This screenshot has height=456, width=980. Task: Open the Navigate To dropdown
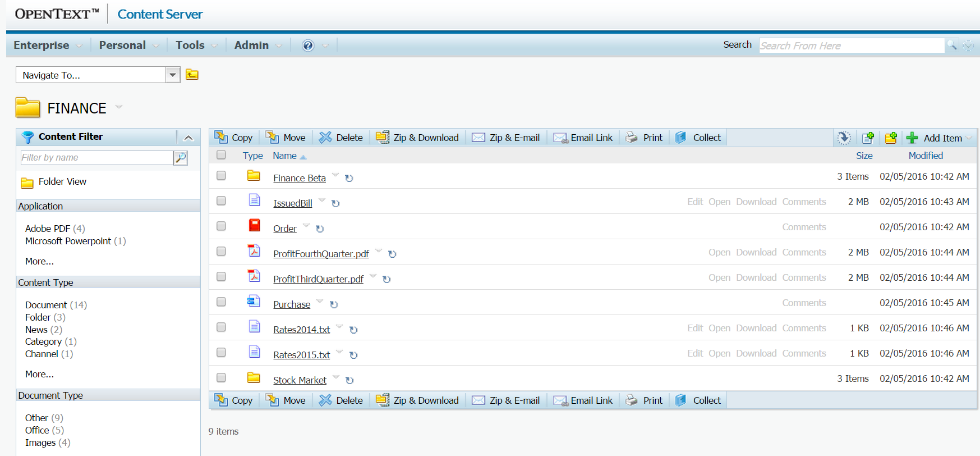click(x=173, y=75)
